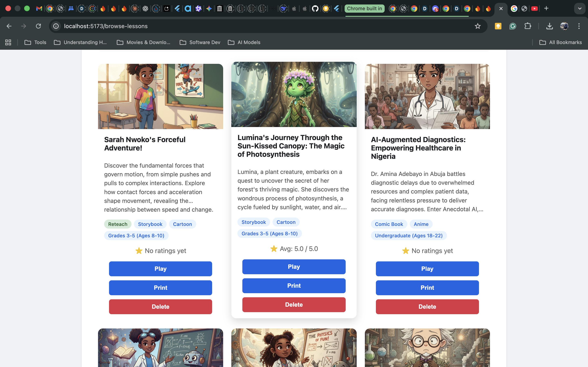Expand the All Bookmarks folder

click(x=561, y=42)
